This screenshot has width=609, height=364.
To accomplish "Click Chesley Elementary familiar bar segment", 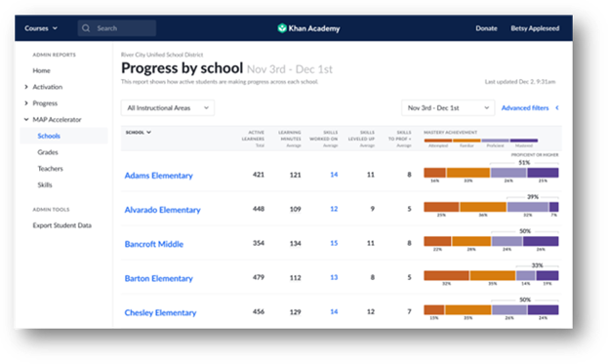I will click(x=468, y=309).
